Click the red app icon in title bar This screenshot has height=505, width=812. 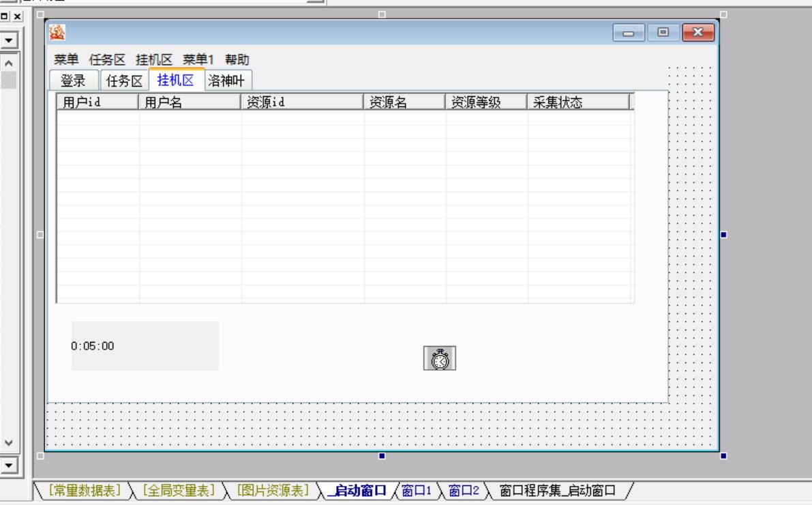point(56,32)
